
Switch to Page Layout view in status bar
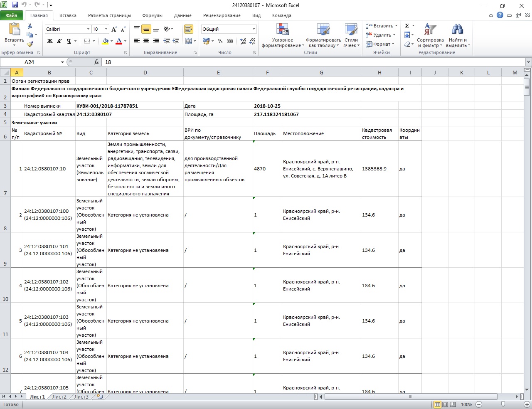445,404
